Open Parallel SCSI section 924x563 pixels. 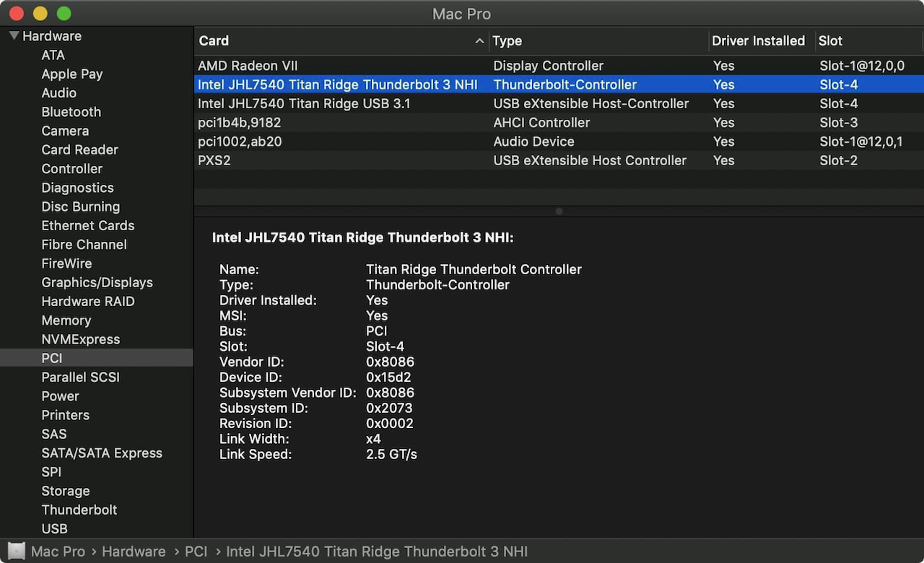pyautogui.click(x=81, y=377)
